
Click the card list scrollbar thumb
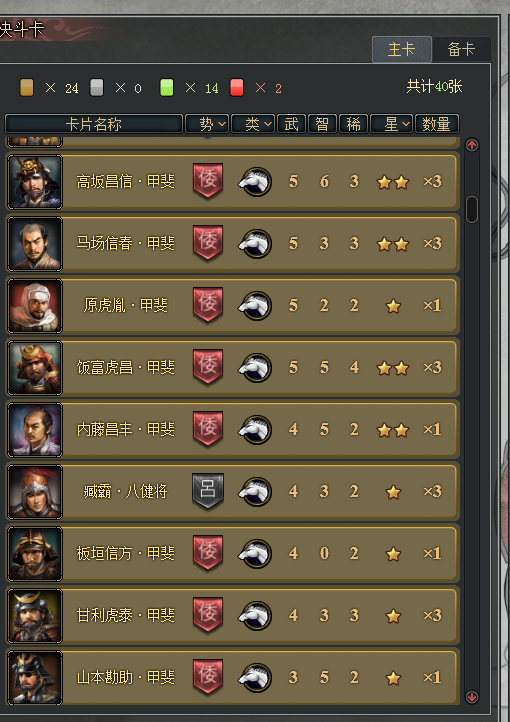(x=472, y=210)
